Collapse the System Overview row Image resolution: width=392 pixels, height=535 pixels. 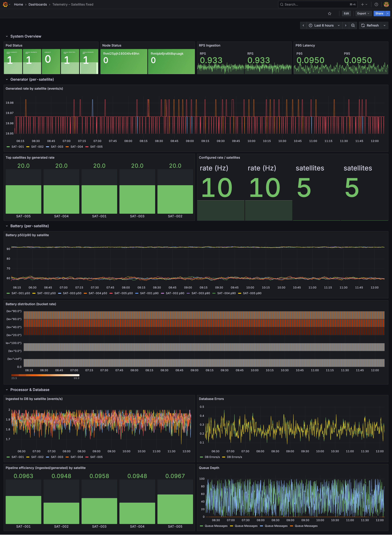[7, 36]
